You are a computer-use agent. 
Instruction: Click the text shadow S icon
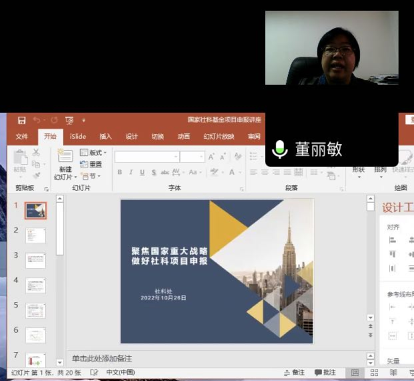(154, 172)
